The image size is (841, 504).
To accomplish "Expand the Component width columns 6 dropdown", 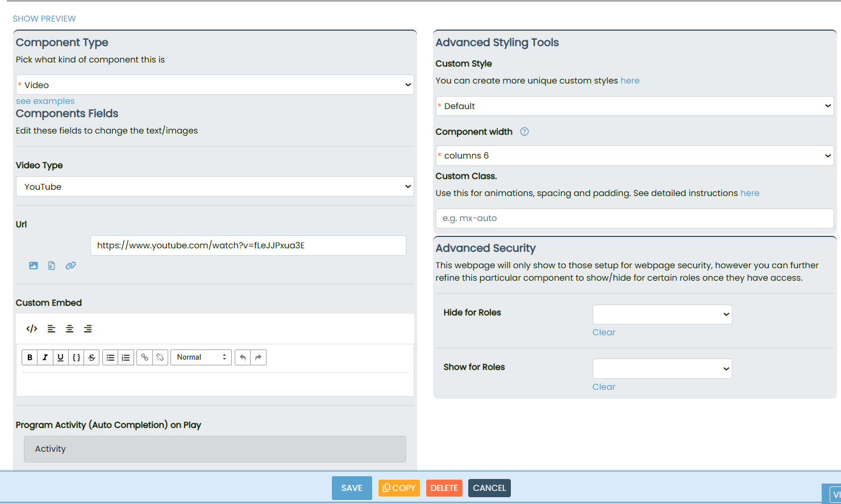I will 634,156.
